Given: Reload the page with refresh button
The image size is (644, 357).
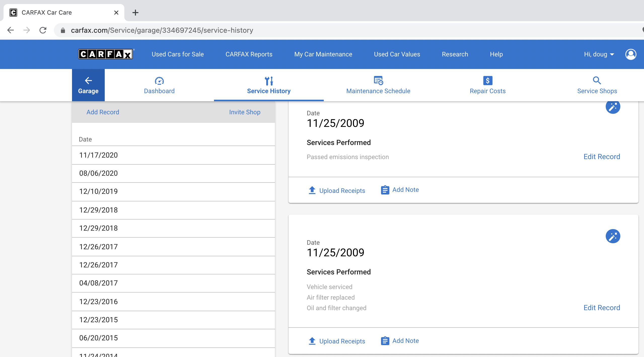Looking at the screenshot, I should (43, 30).
